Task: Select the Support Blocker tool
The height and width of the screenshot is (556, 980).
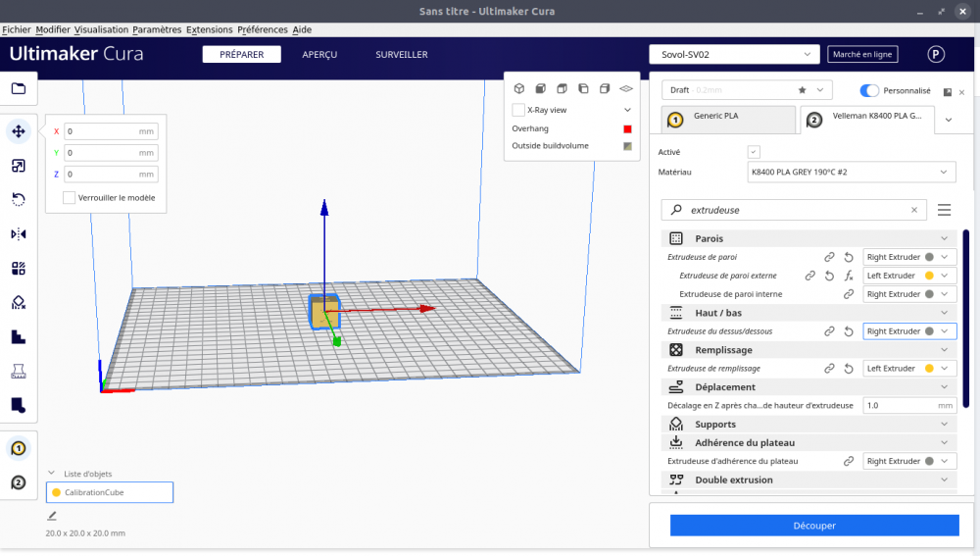Action: (x=18, y=303)
